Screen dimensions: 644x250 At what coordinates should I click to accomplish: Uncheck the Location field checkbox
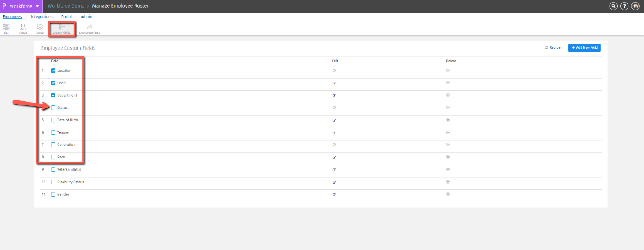click(x=53, y=71)
